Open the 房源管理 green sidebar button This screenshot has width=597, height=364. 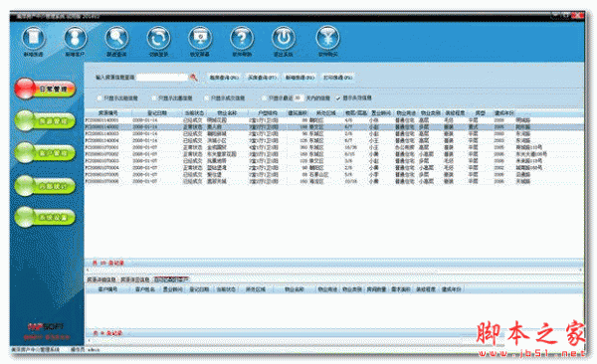coord(45,121)
